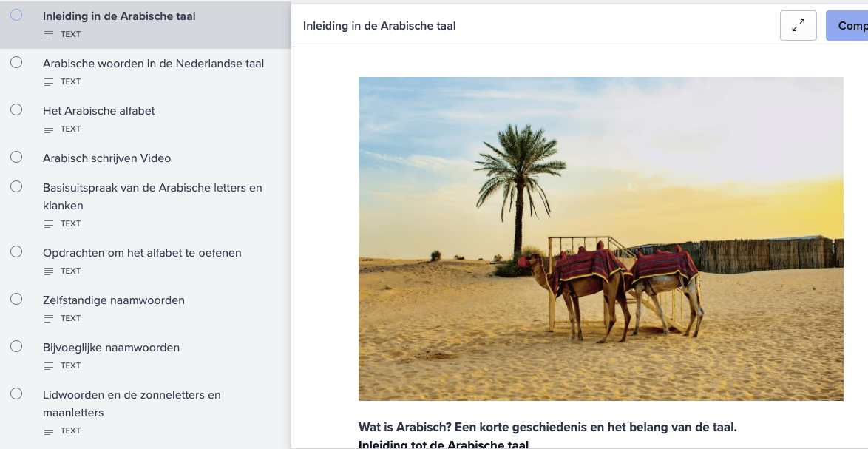Click the text icon under Opdrachten om het alfabet

(x=49, y=271)
